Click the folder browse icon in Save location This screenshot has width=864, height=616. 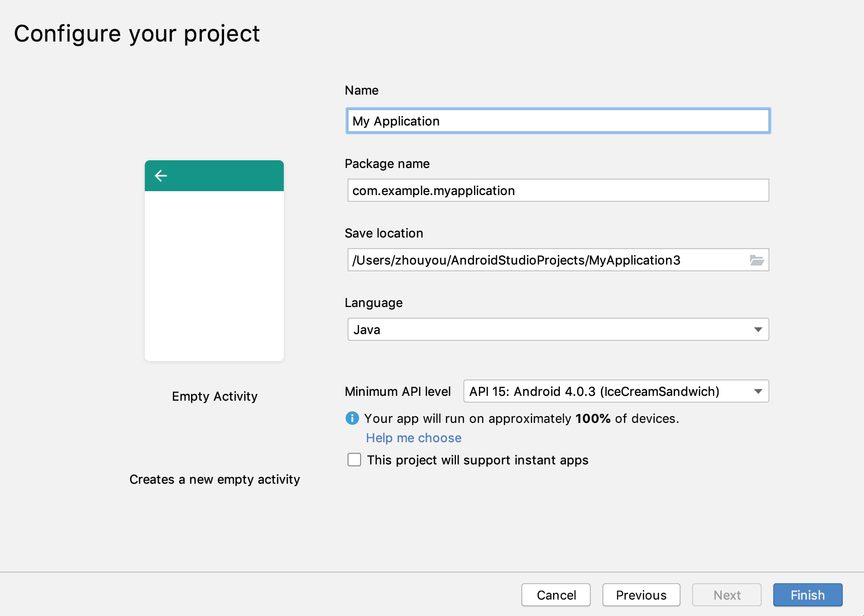pyautogui.click(x=756, y=260)
